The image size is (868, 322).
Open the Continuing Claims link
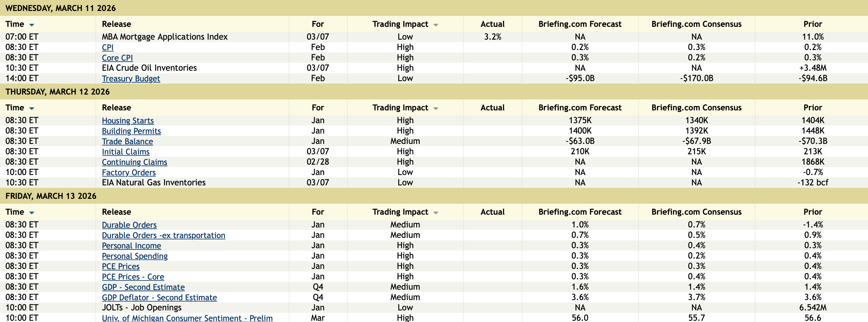135,162
